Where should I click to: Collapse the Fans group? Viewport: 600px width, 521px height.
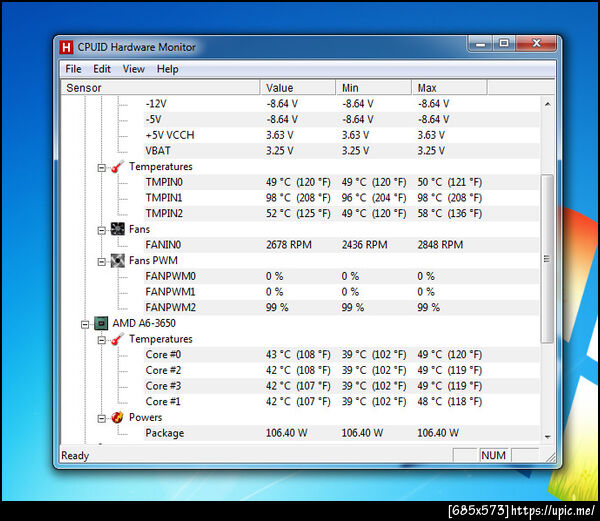coord(101,230)
